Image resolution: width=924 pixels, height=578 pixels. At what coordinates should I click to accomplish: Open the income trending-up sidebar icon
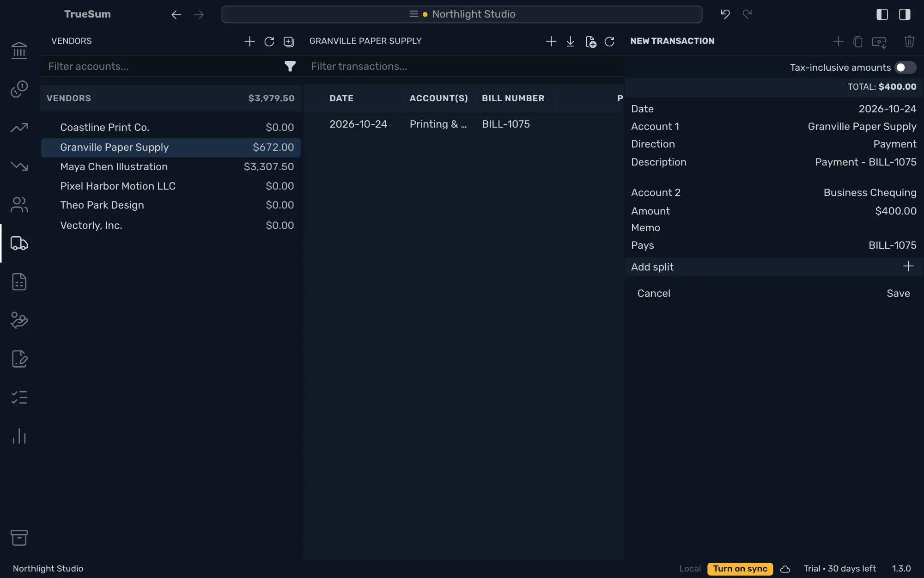(x=19, y=128)
